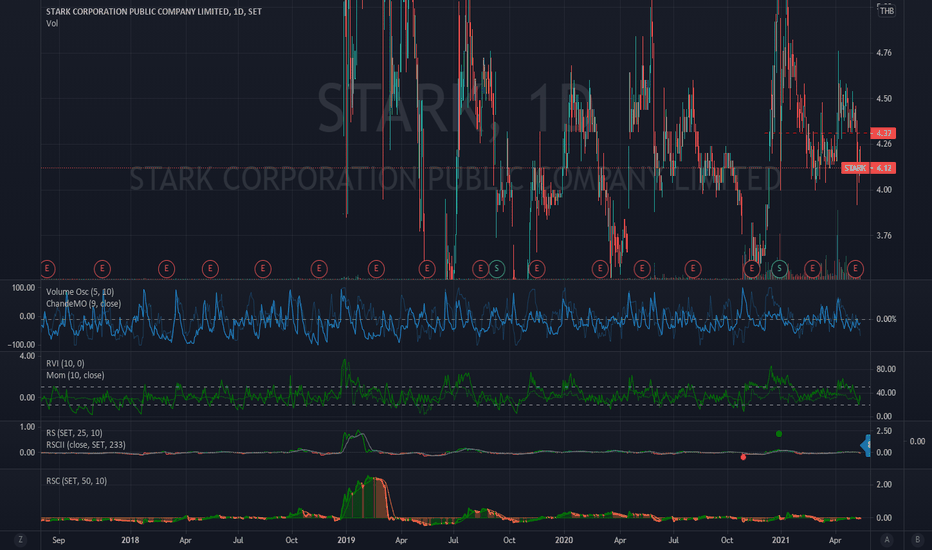Click the red 4.12 last price label
This screenshot has height=550, width=932.
click(883, 168)
